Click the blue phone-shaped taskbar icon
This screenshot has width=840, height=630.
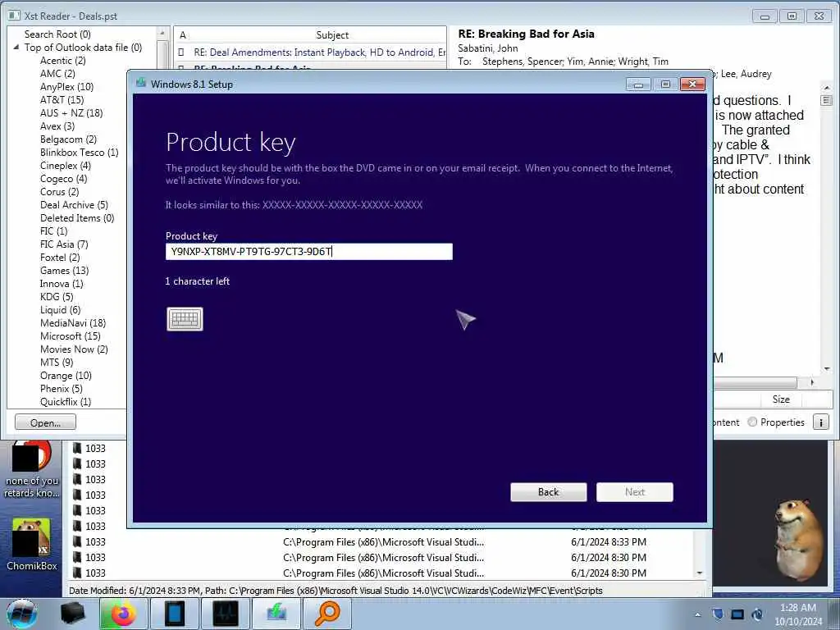click(174, 614)
